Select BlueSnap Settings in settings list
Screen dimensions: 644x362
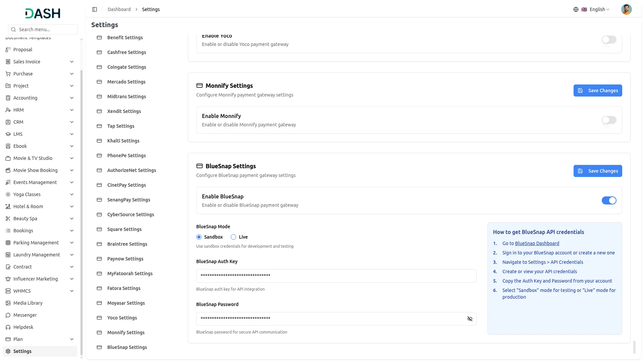click(127, 347)
